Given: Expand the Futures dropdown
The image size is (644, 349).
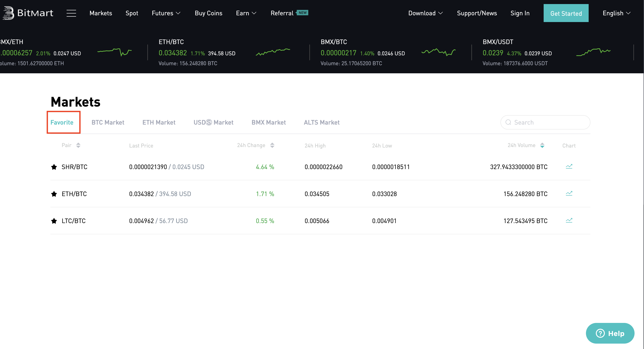Looking at the screenshot, I should click(166, 13).
